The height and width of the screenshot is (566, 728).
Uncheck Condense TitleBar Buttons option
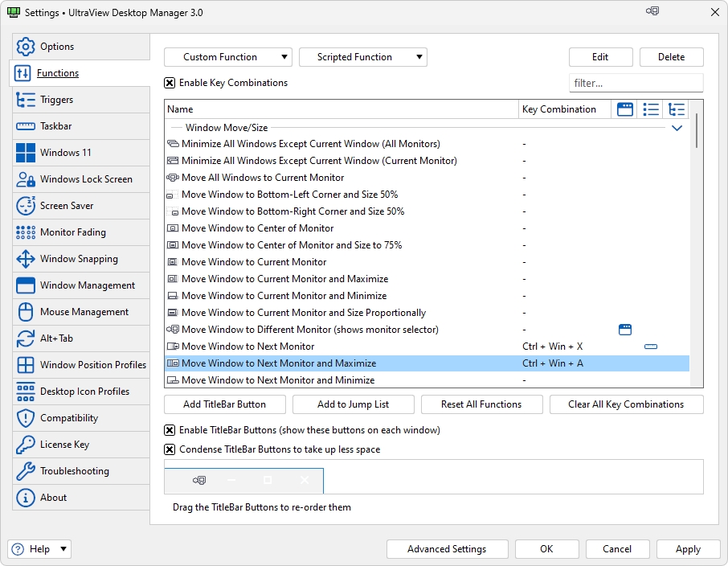(170, 449)
